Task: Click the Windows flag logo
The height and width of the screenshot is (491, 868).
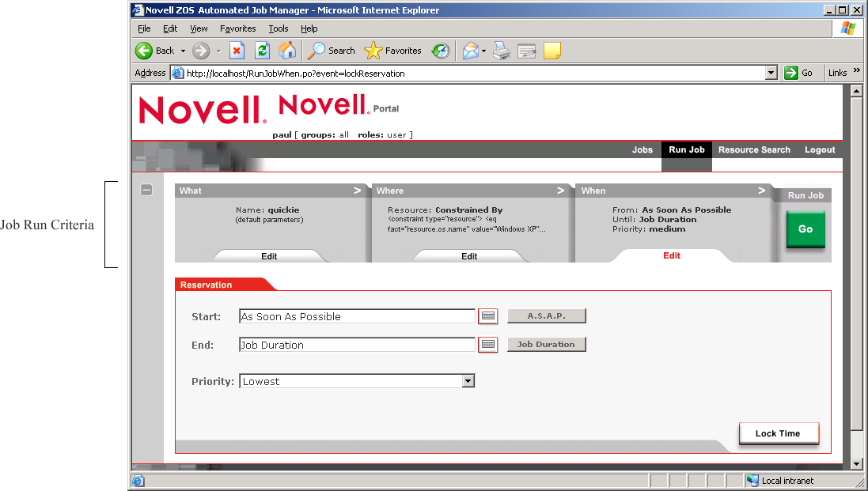Action: (847, 28)
